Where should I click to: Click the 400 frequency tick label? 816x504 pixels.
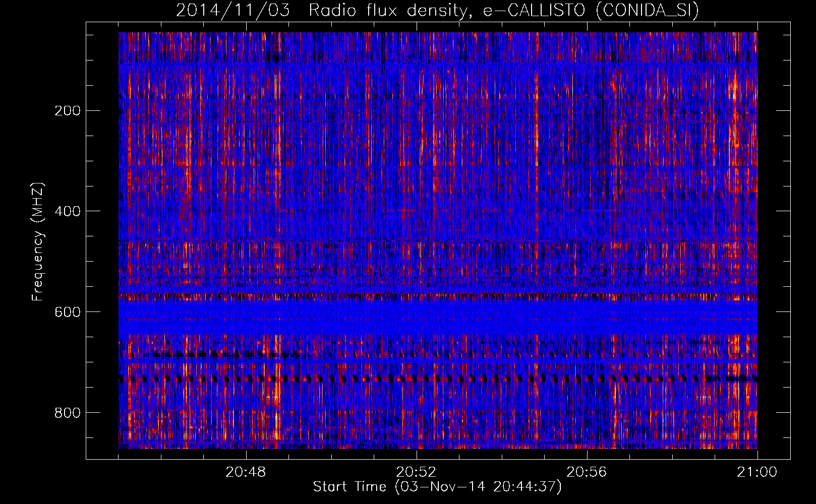click(67, 211)
